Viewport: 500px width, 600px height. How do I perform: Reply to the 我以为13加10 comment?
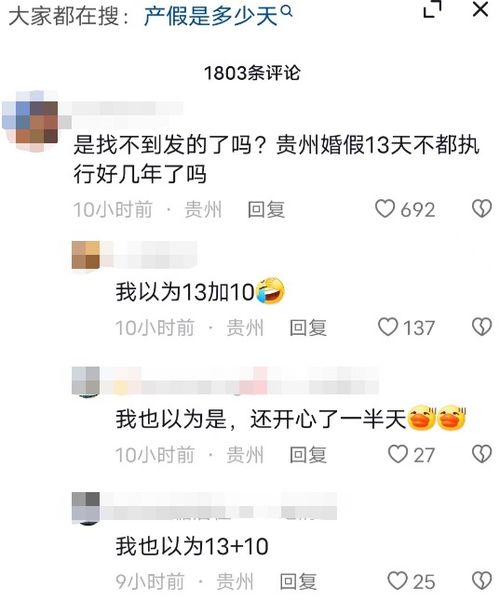point(308,328)
